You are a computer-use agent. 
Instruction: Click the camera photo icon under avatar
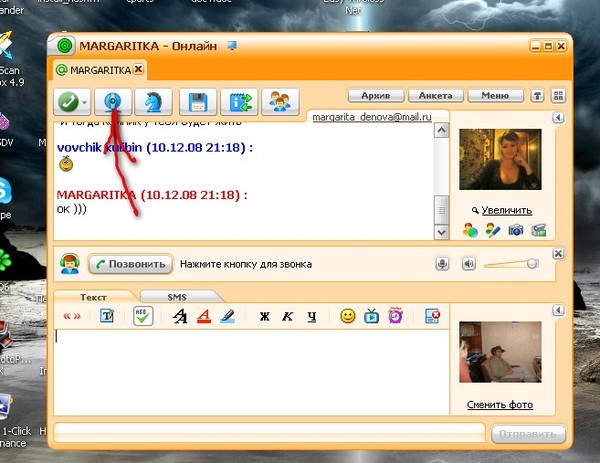515,230
